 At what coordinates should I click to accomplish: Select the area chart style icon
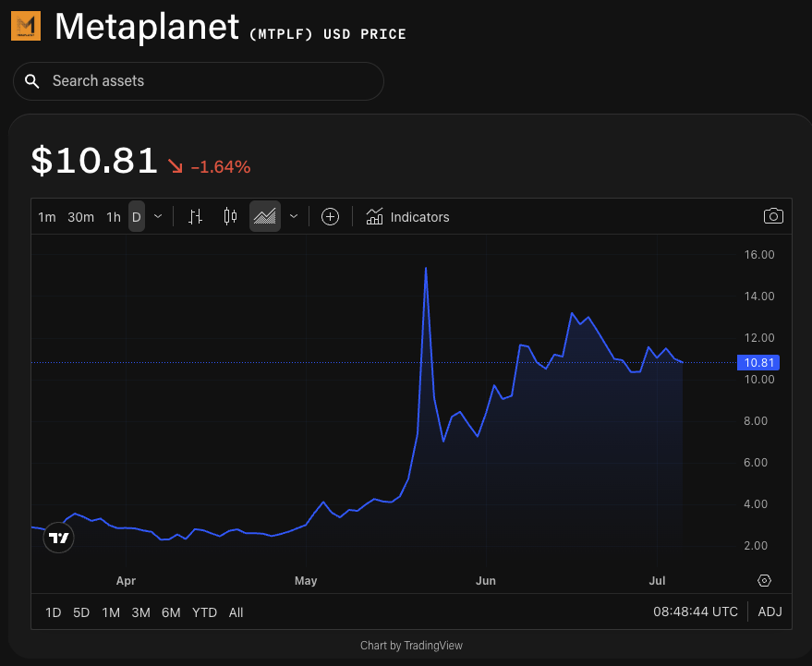(264, 216)
